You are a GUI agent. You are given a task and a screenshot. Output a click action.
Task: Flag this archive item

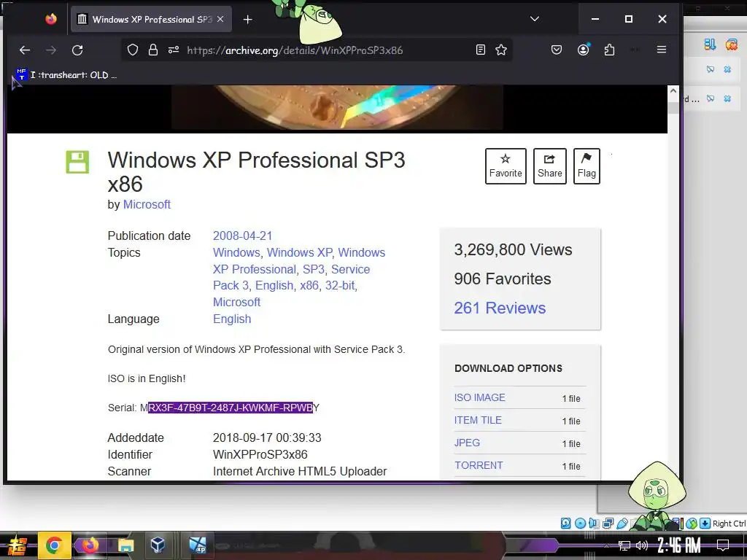pyautogui.click(x=587, y=166)
